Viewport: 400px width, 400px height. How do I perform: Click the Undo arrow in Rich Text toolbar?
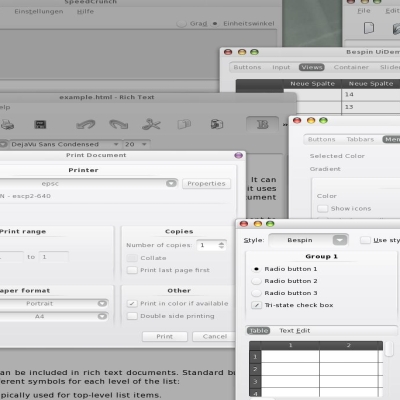coord(85,125)
